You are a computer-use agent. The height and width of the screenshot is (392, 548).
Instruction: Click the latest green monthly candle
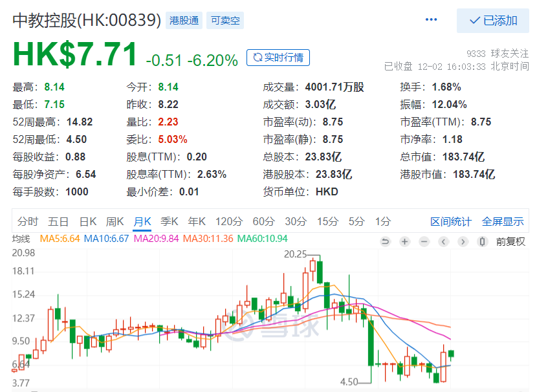(x=451, y=354)
